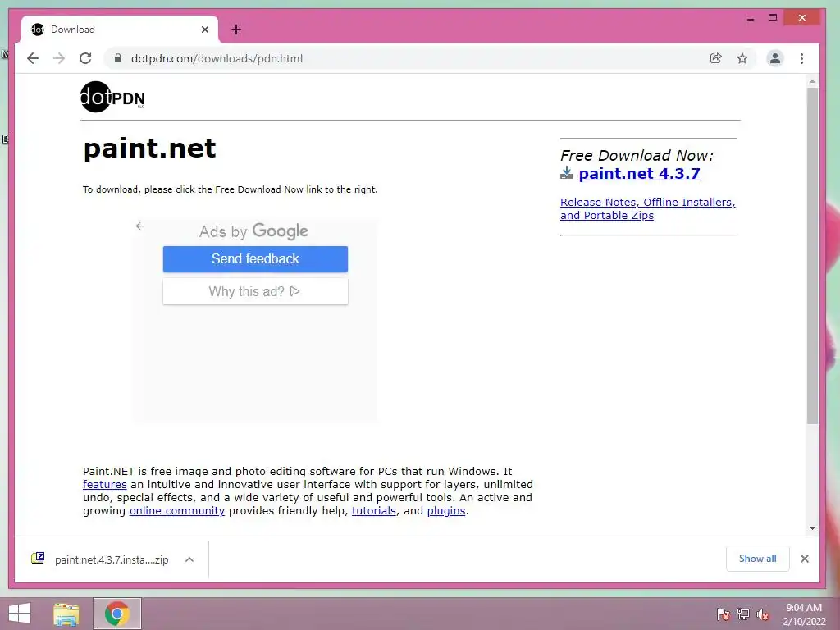
Task: Open File Explorer from taskbar
Action: coord(66,614)
